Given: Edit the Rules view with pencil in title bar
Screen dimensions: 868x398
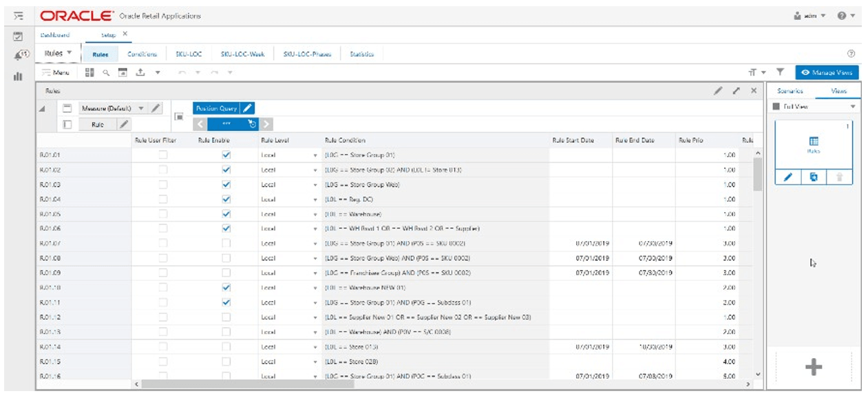Looking at the screenshot, I should 718,90.
